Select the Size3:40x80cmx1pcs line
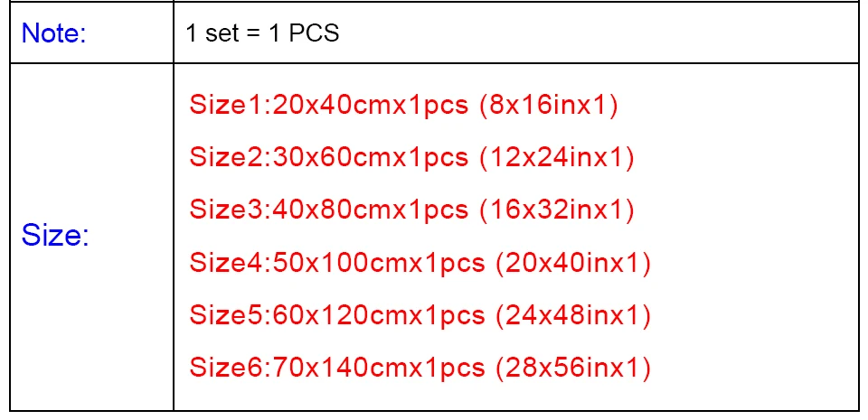 412,210
